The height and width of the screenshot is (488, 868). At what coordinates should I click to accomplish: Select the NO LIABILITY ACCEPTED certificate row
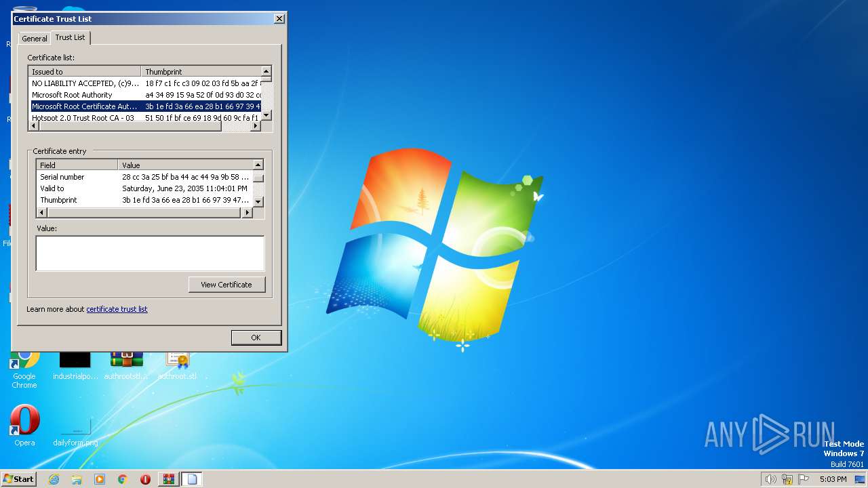click(144, 83)
